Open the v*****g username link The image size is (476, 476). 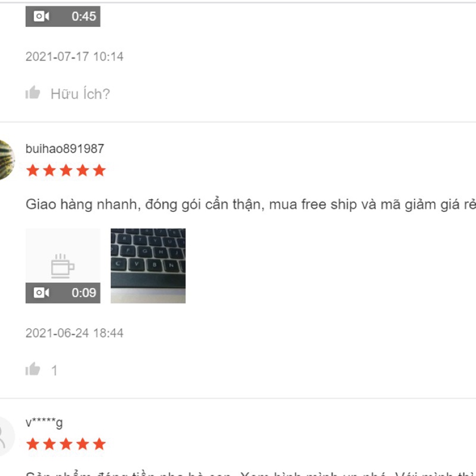[44, 423]
